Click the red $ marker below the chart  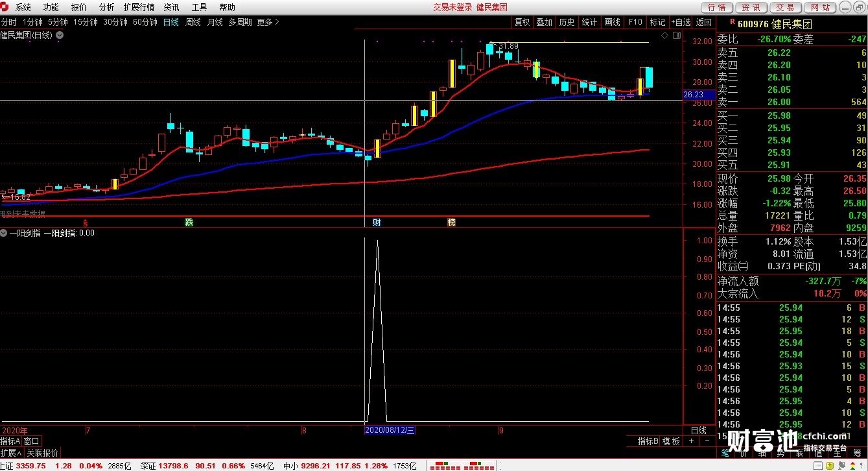[x=85, y=222]
